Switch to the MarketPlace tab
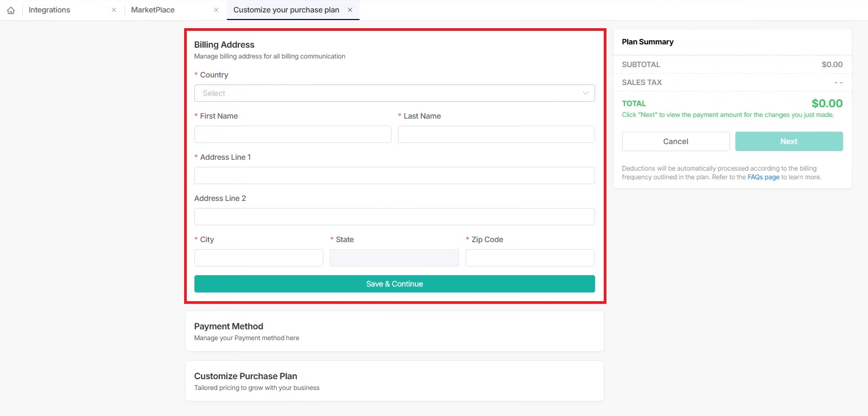Screen dimensions: 868x416 pos(153,10)
